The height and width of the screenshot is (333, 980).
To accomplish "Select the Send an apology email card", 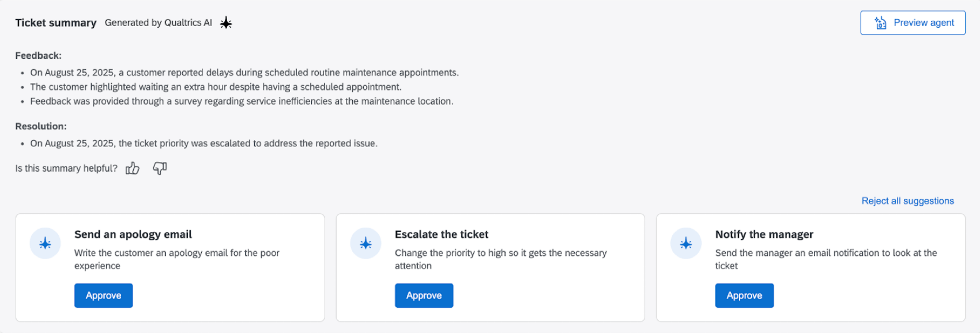I will [171, 267].
